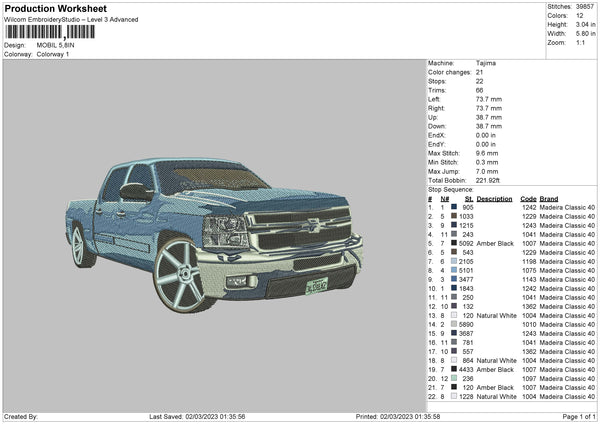This screenshot has width=600, height=424.
Task: Select the Stop Sequence label
Action: [x=452, y=189]
